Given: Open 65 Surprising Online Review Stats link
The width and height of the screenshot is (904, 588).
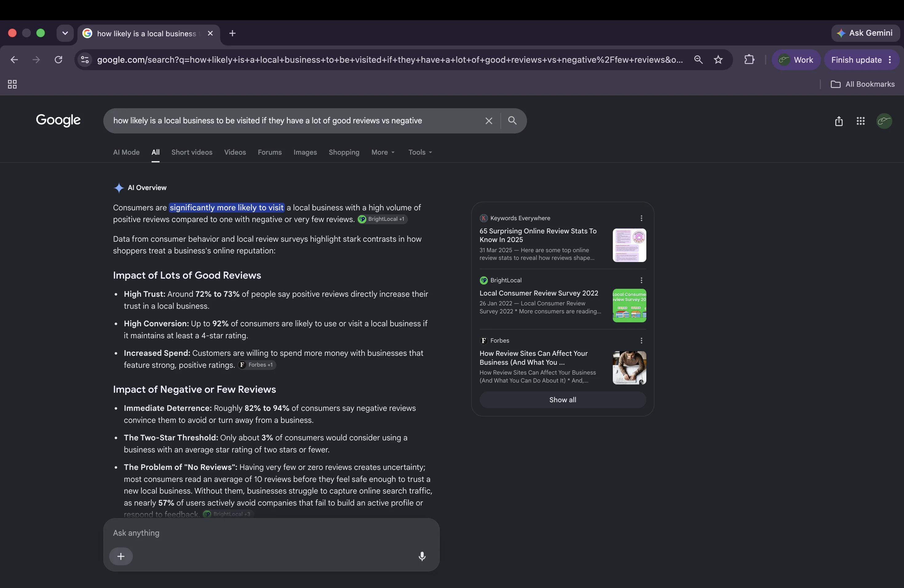Looking at the screenshot, I should coord(538,235).
